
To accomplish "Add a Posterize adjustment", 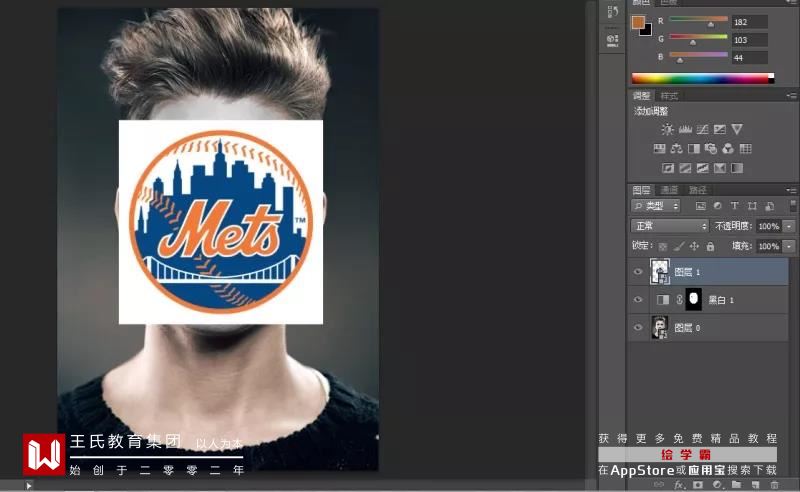I will tap(685, 168).
